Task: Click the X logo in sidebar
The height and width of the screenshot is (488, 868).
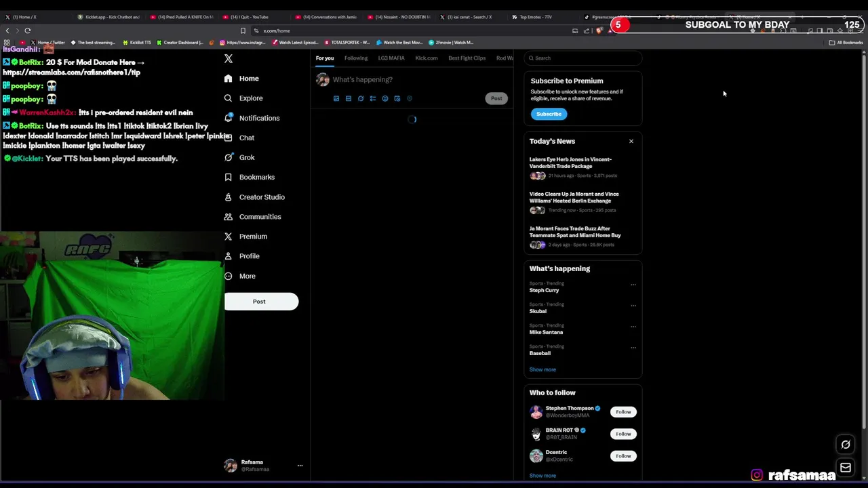Action: 229,59
